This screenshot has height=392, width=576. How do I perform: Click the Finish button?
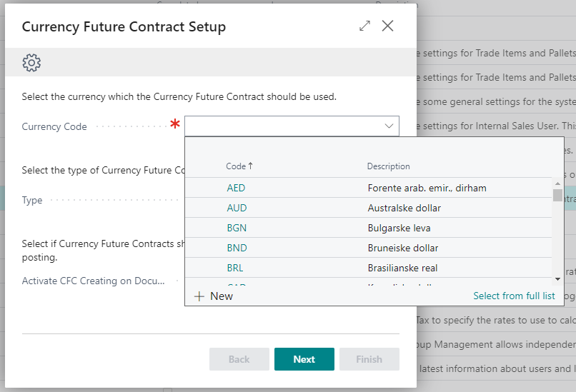coord(369,359)
